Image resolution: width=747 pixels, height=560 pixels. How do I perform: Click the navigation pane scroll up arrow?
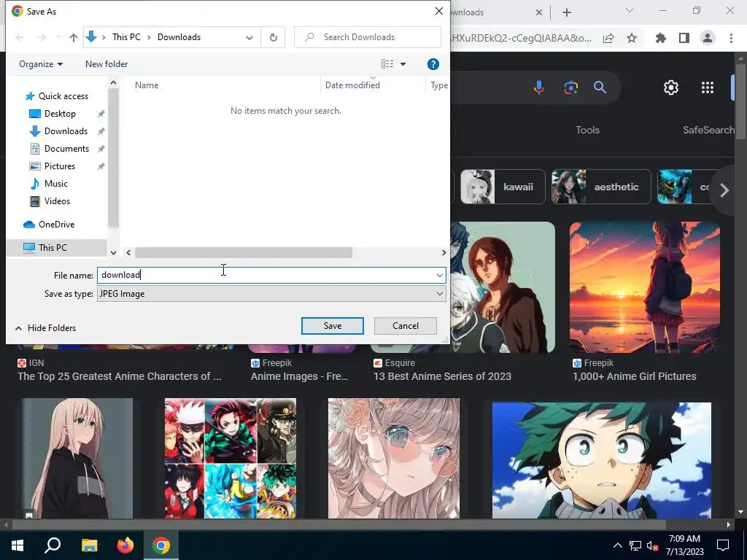tap(113, 83)
